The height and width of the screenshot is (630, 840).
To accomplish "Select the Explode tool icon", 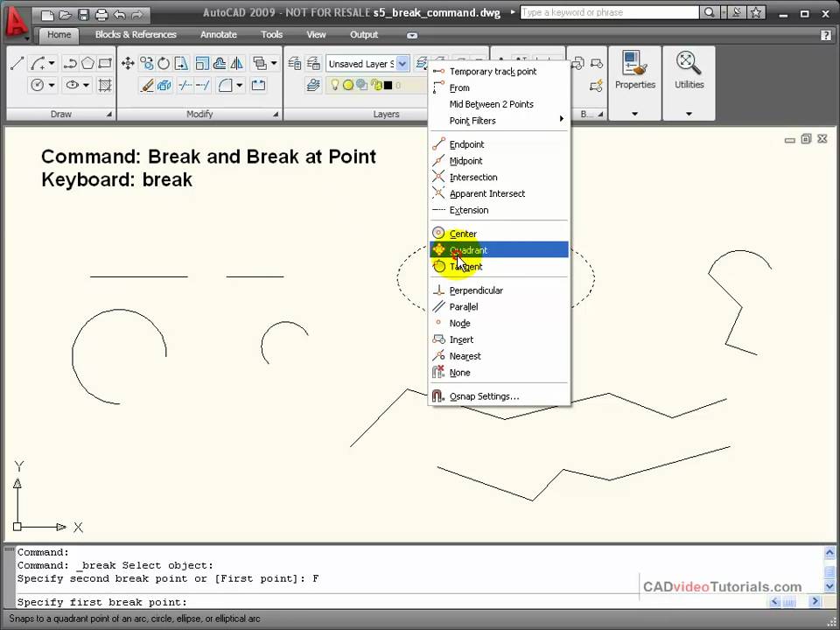I will point(164,85).
